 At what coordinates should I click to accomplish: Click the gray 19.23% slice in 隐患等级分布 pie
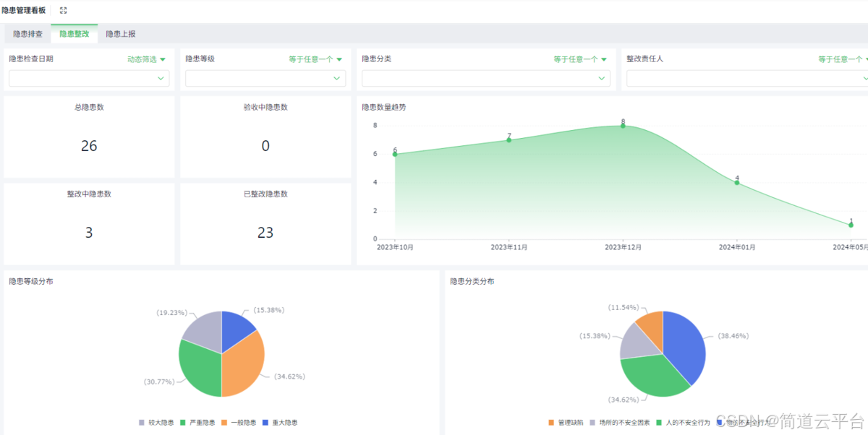click(205, 332)
